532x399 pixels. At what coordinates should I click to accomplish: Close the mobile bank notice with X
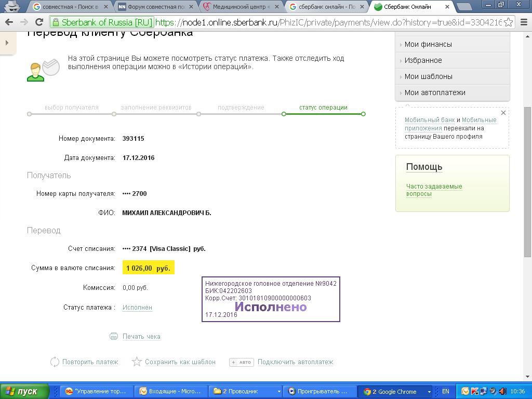(503, 113)
